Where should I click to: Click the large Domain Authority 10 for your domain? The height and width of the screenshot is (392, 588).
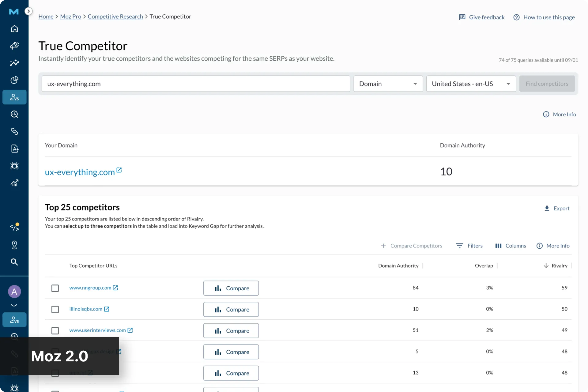446,171
